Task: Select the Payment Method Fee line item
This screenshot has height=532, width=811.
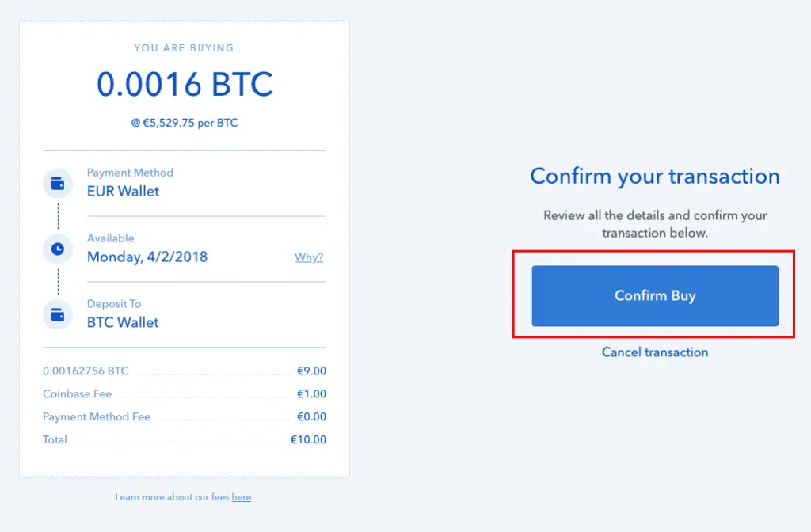Action: pos(184,416)
